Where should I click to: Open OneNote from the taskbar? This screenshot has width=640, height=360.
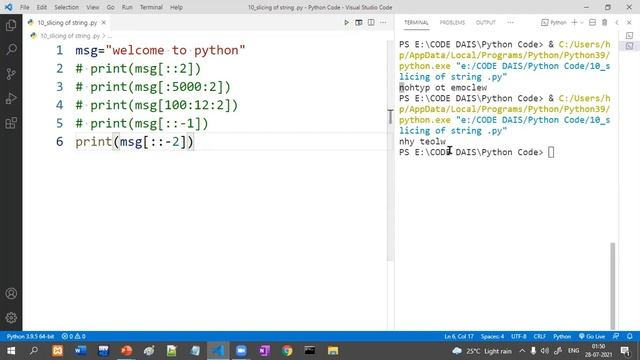pyautogui.click(x=264, y=351)
